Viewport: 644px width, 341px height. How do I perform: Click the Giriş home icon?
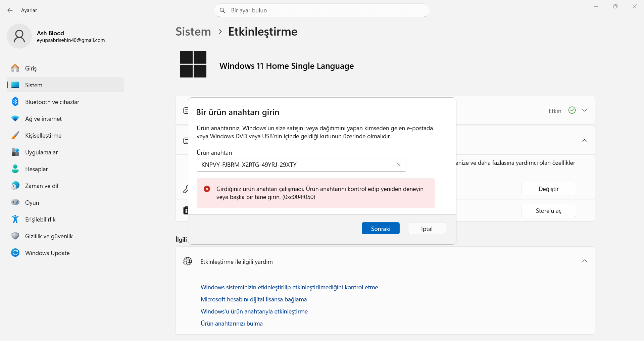[15, 68]
